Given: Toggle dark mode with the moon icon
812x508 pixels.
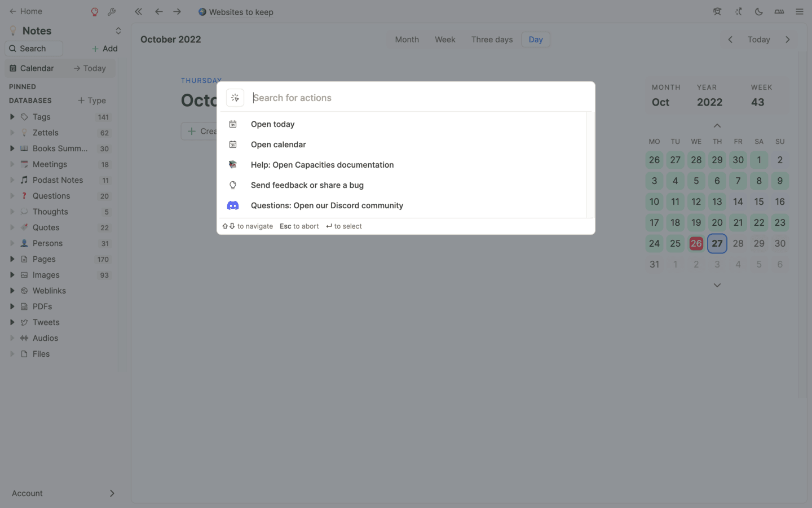Looking at the screenshot, I should point(758,12).
